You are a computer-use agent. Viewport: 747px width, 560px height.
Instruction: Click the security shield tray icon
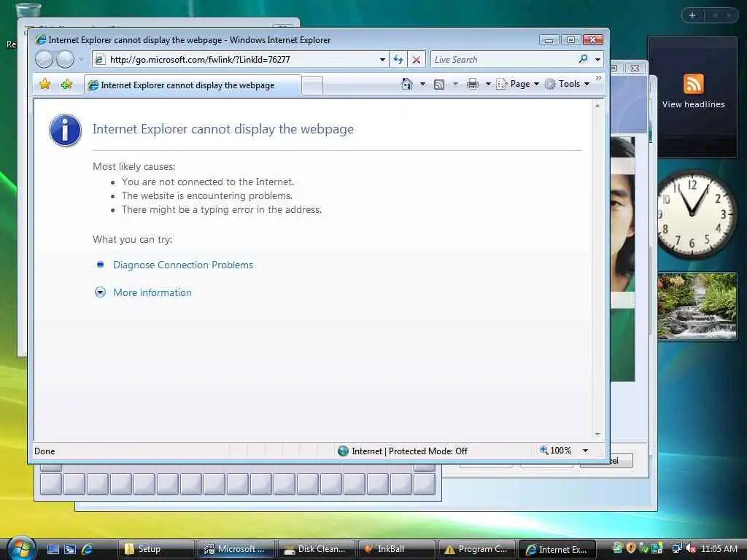[x=631, y=548]
